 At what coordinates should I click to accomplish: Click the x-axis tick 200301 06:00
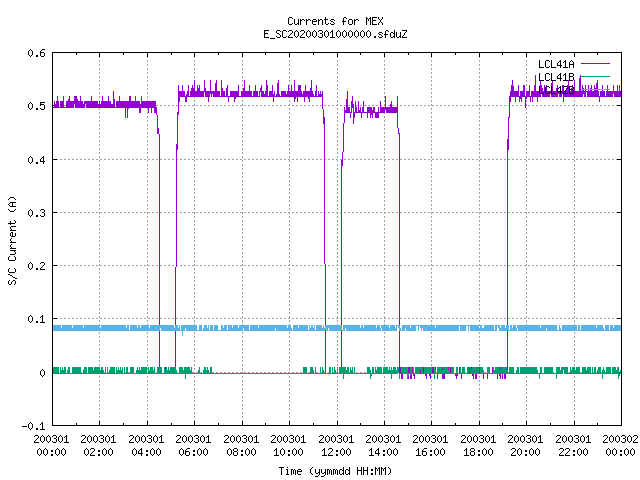[193, 446]
